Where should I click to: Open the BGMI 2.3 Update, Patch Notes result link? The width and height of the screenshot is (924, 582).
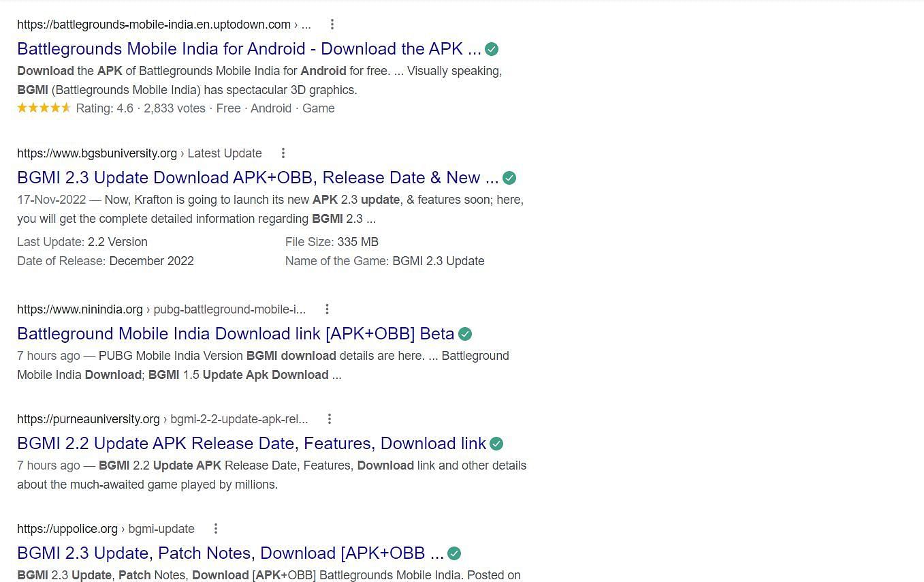point(230,553)
